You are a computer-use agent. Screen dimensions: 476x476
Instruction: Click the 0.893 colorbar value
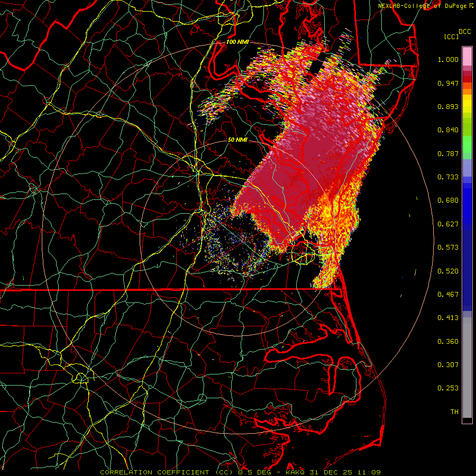[x=448, y=106]
